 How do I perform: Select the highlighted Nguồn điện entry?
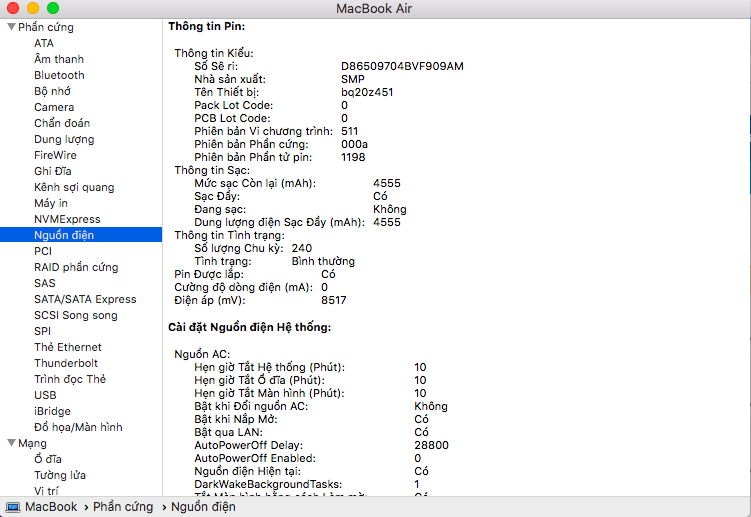point(81,235)
